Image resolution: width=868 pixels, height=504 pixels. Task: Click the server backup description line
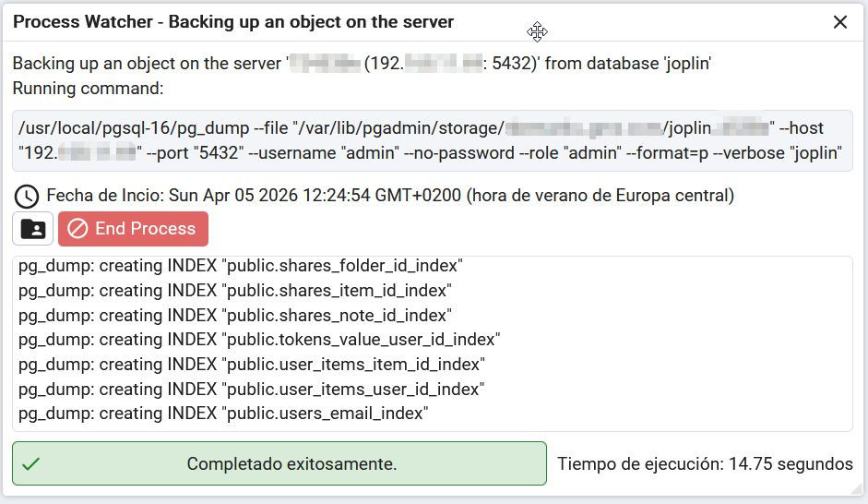tap(362, 64)
